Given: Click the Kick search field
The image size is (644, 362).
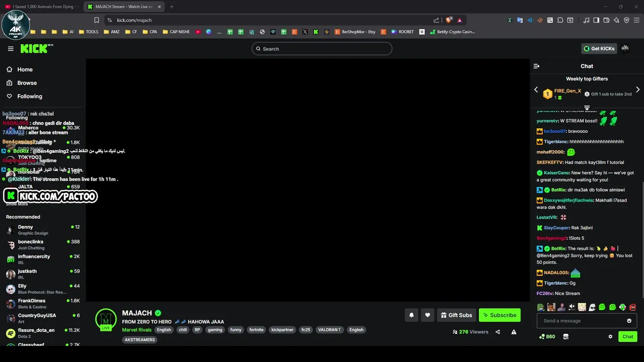Looking at the screenshot, I should click(x=322, y=49).
